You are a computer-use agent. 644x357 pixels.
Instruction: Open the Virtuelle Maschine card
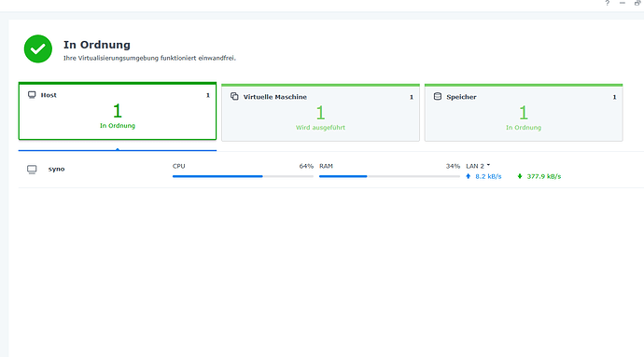320,113
